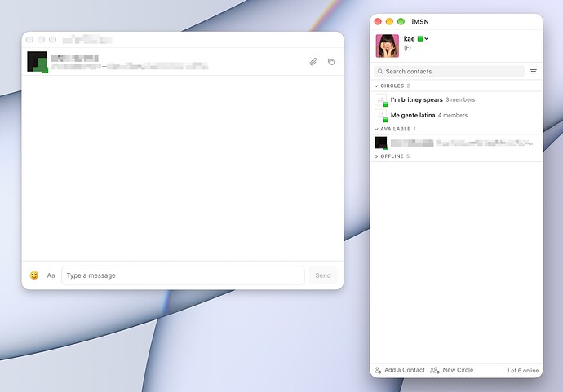Click New Circle
This screenshot has width=563, height=392.
452,370
